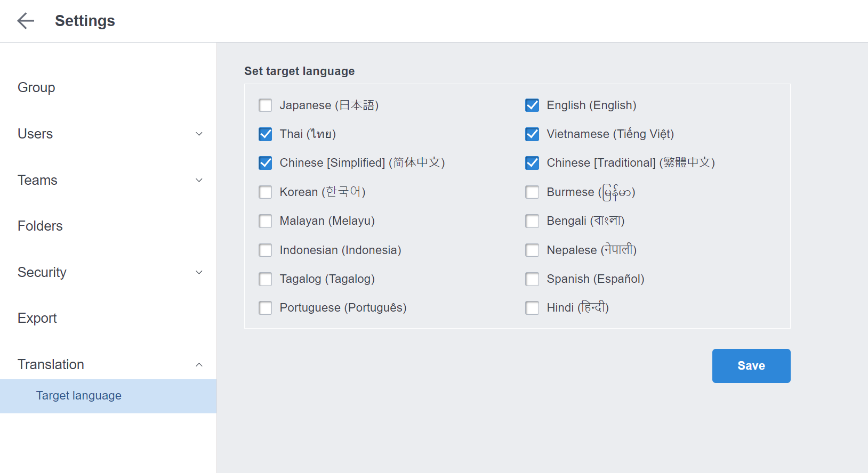Click the Malayan (Melayu) label

pyautogui.click(x=327, y=221)
